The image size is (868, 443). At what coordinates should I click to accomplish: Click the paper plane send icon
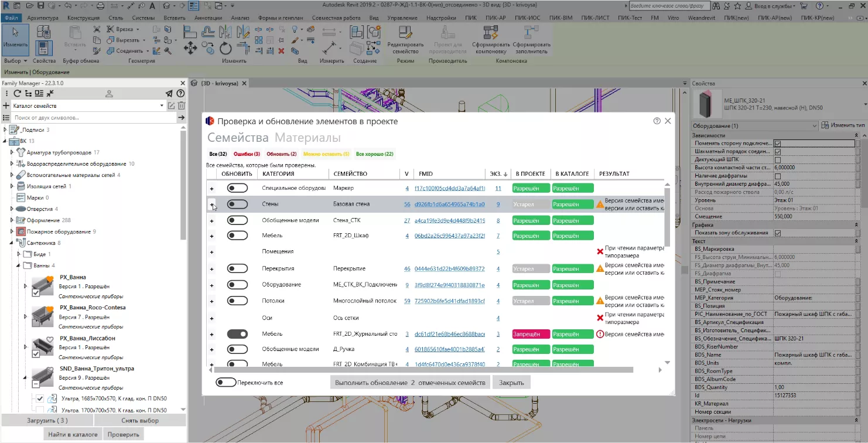point(169,94)
